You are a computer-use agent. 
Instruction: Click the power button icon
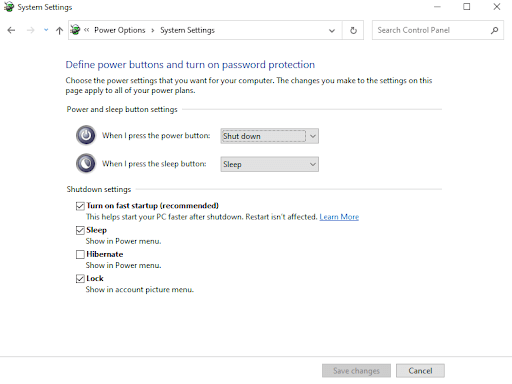coord(86,135)
